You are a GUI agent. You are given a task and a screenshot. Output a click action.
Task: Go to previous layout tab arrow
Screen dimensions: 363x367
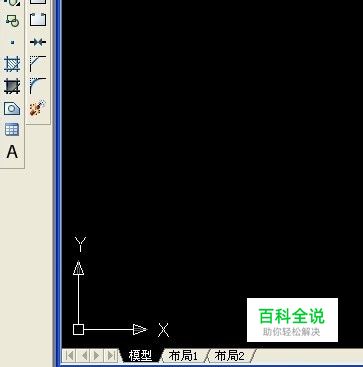[84, 355]
